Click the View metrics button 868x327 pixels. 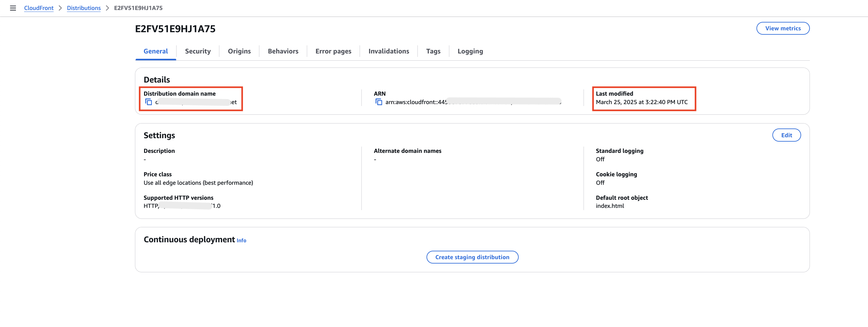(783, 28)
